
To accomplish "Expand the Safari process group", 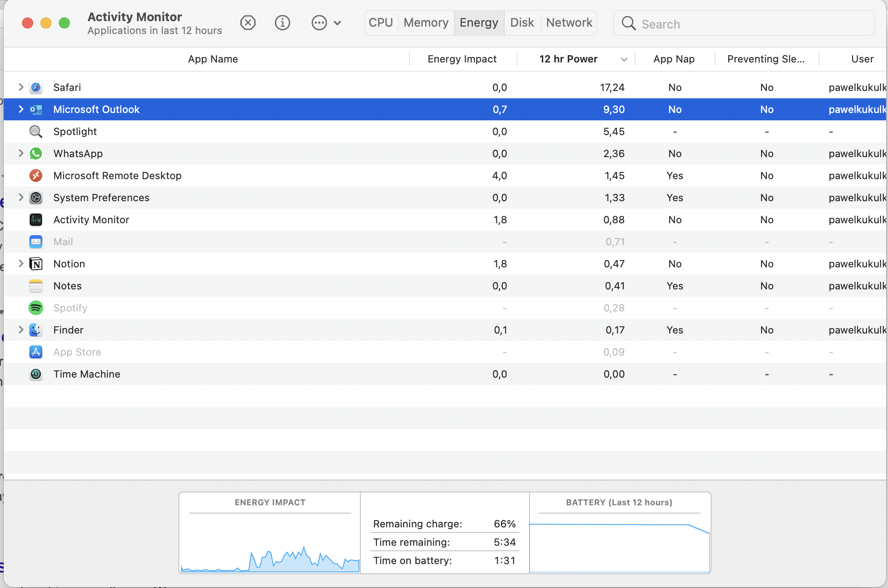I will (21, 87).
